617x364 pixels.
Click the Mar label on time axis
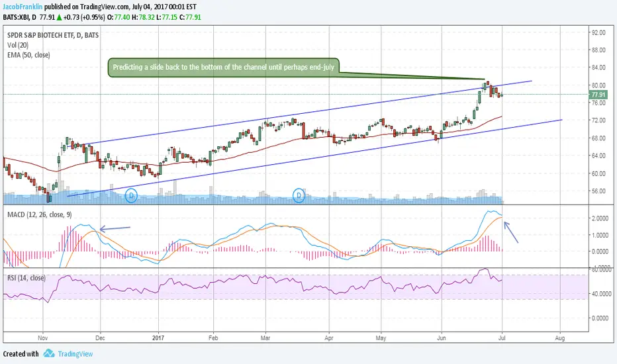point(265,338)
